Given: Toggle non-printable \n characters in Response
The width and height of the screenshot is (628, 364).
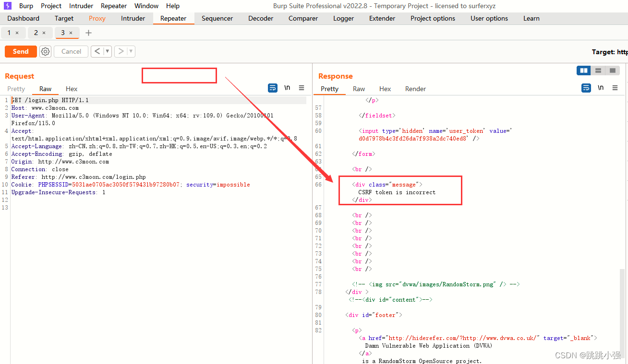Looking at the screenshot, I should pyautogui.click(x=601, y=88).
